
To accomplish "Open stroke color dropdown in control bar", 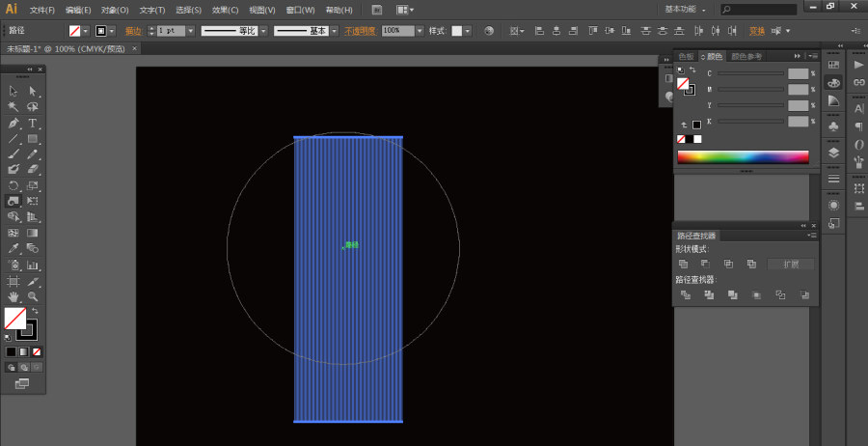I will click(x=113, y=31).
